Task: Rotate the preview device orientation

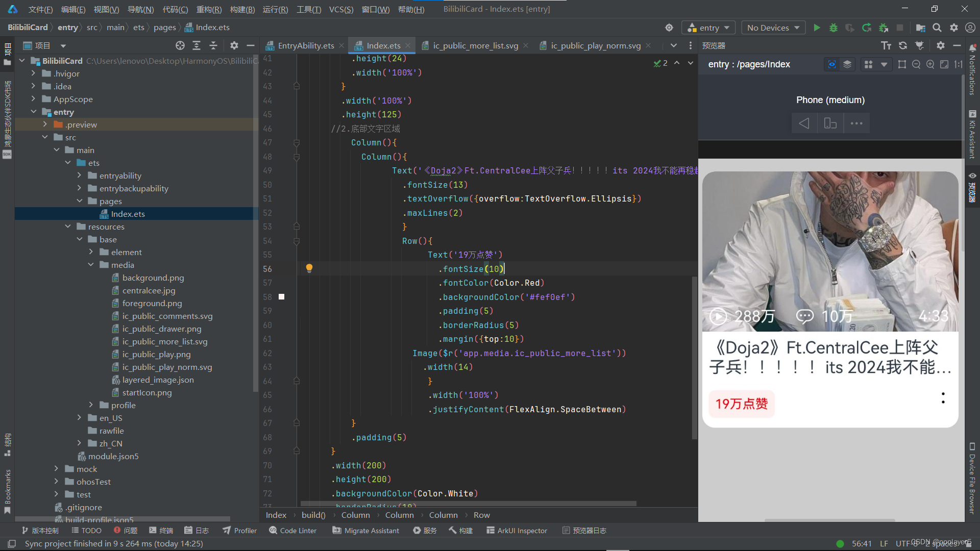Action: 830,123
